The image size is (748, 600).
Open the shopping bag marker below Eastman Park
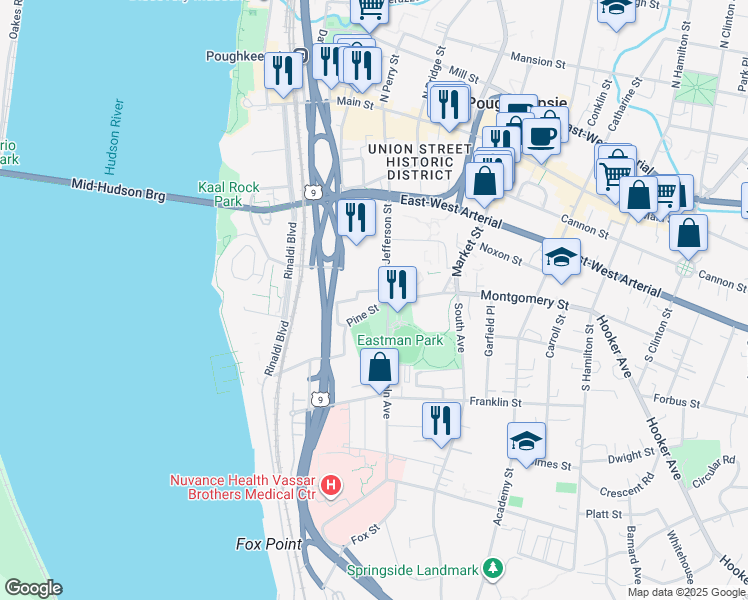(380, 369)
